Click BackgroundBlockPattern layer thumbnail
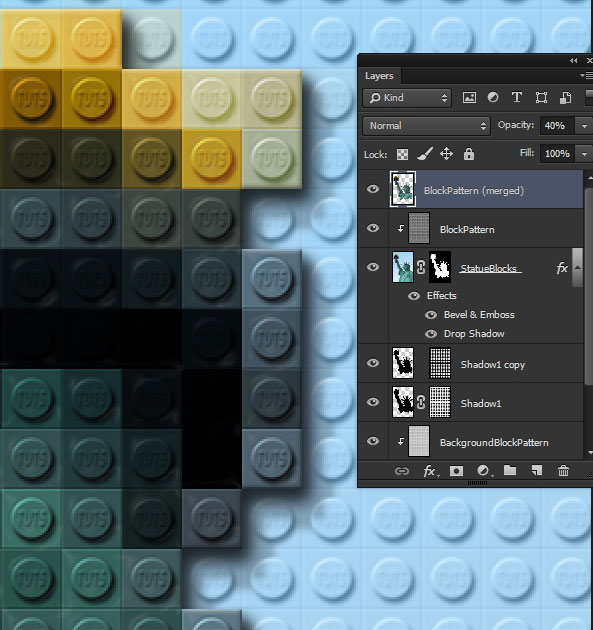Viewport: 593px width, 630px height. [419, 441]
